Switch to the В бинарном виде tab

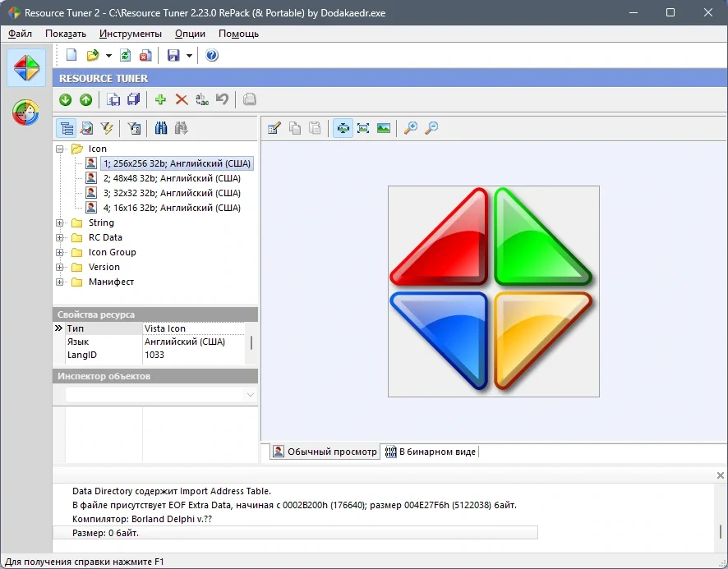tap(431, 452)
